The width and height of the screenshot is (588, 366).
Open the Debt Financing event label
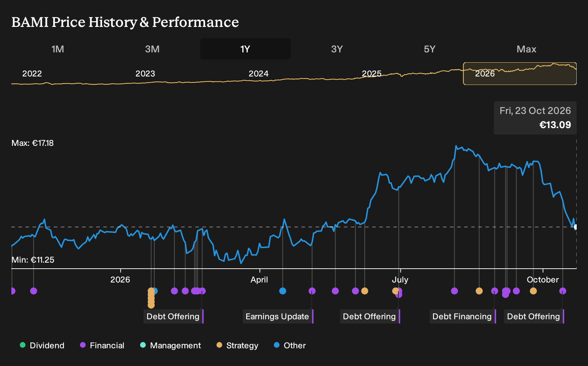coord(463,316)
